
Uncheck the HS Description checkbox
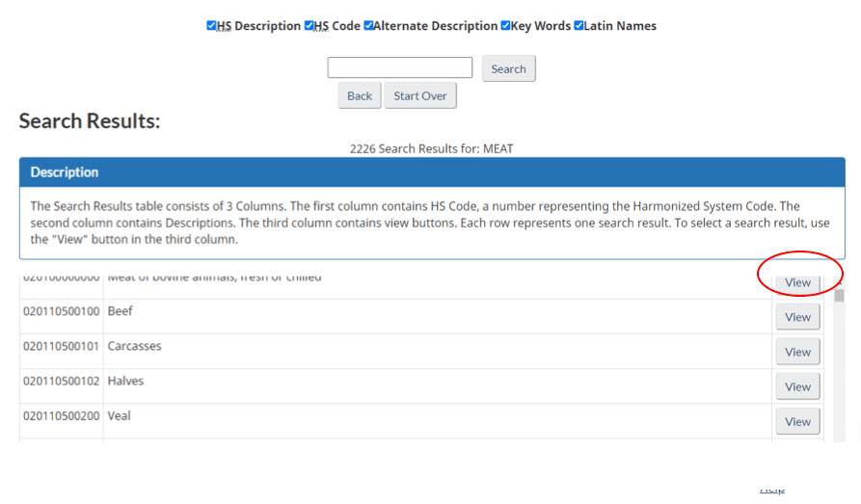pos(211,26)
